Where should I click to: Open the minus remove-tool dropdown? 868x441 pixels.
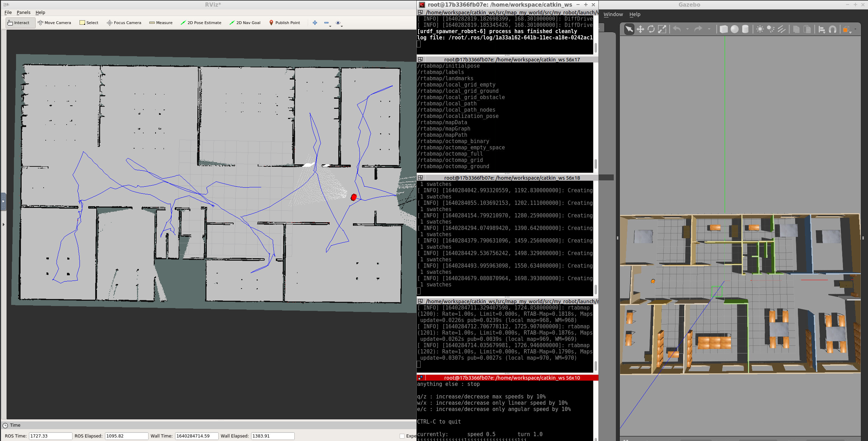coord(327,23)
